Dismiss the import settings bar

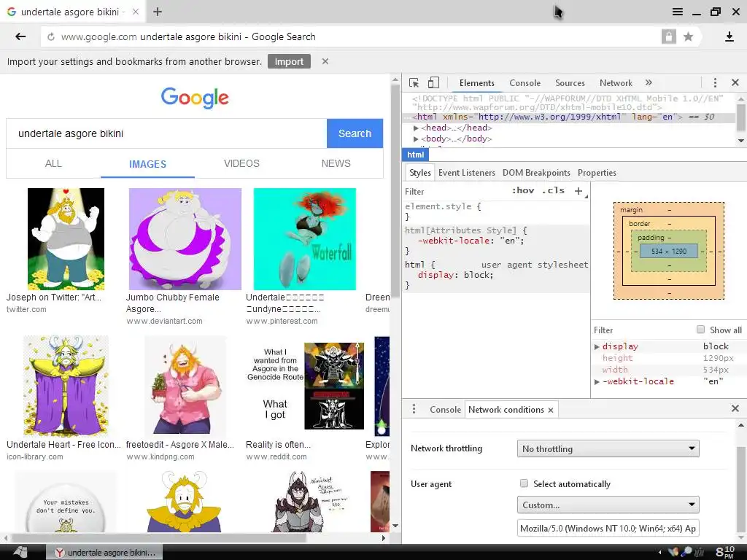coord(325,61)
